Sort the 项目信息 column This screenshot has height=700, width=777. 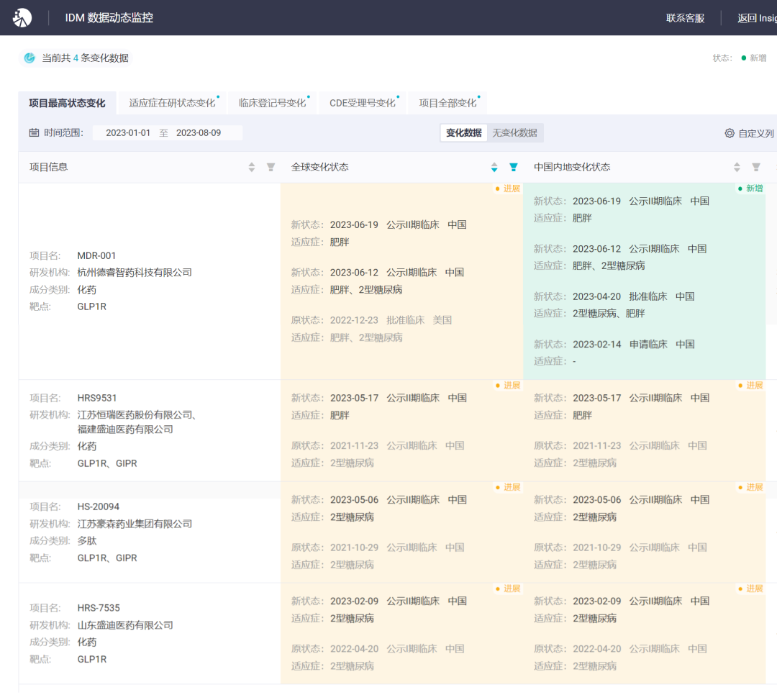tap(252, 168)
